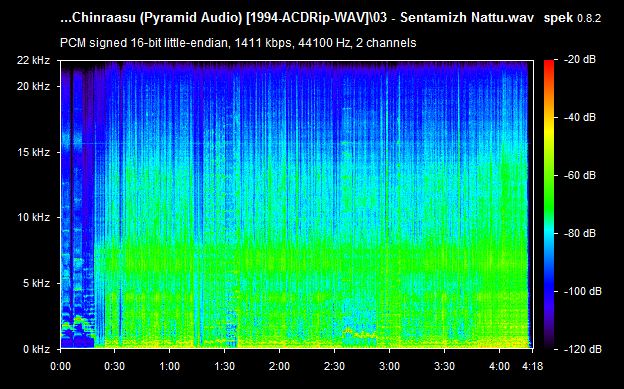This screenshot has width=624, height=389.
Task: Click the 0 kHz frequency axis label
Action: 36,349
